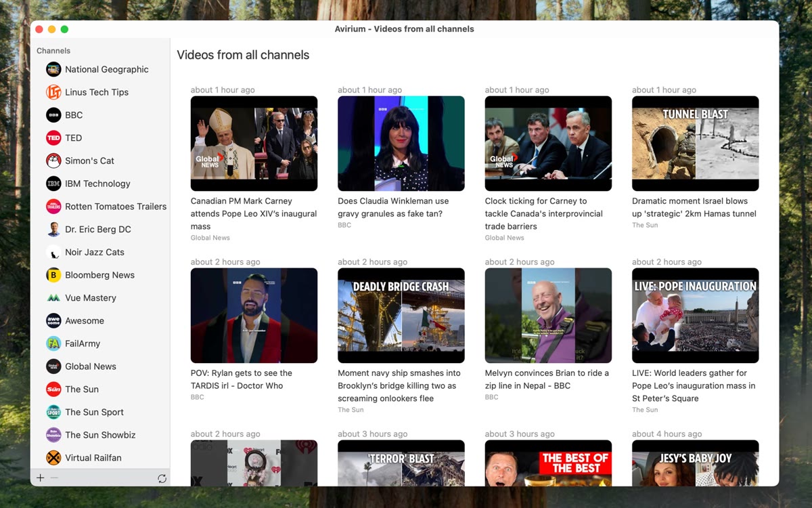Click title 'Moment navy ship smashes into Brooklyn's bridge'
The width and height of the screenshot is (812, 508).
coord(399,386)
